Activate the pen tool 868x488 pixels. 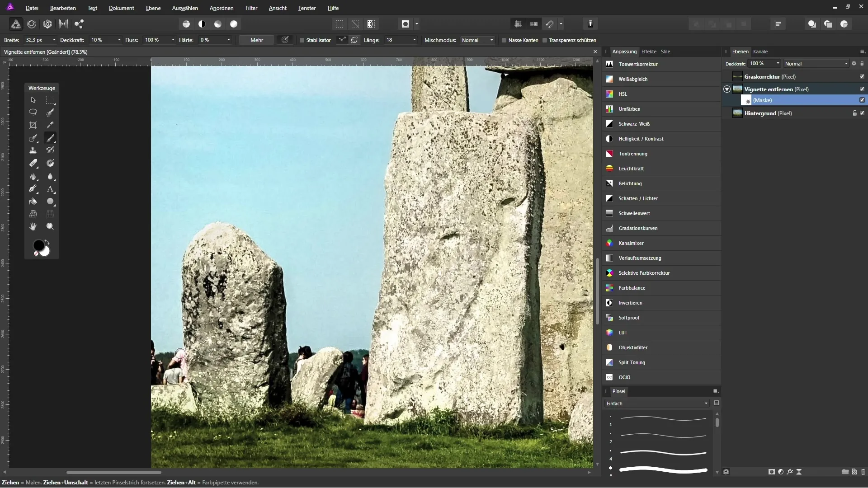pyautogui.click(x=33, y=189)
